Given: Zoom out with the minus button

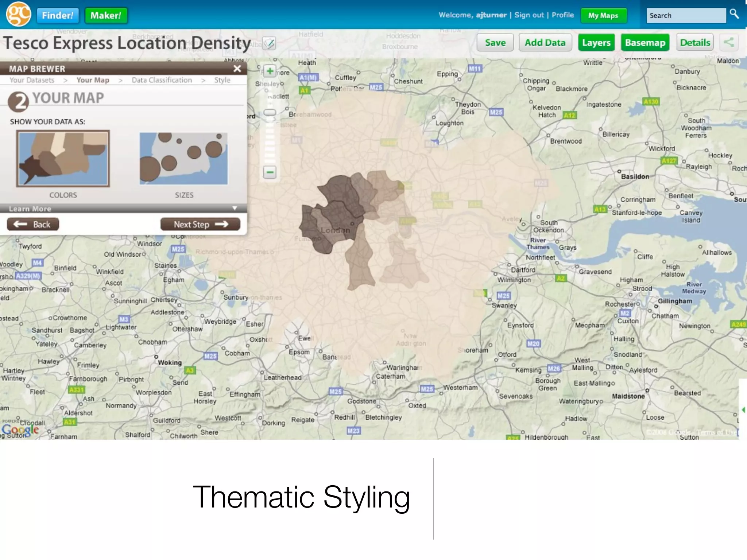Looking at the screenshot, I should [x=270, y=172].
